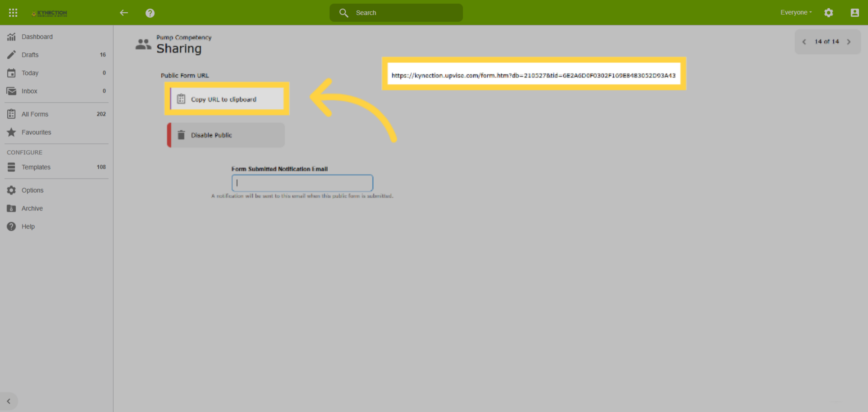Click the Templates list icon
Viewport: 868px width, 412px height.
tap(12, 167)
